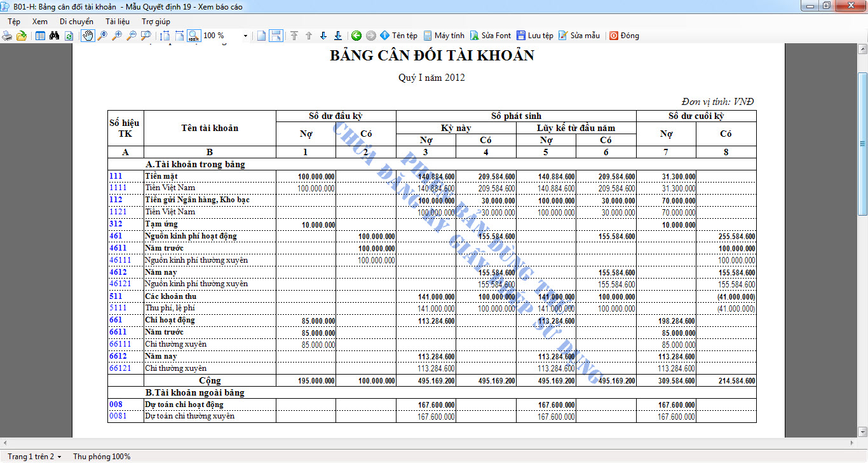
Task: Select the dynamic zoom magnifier tool
Action: point(102,36)
